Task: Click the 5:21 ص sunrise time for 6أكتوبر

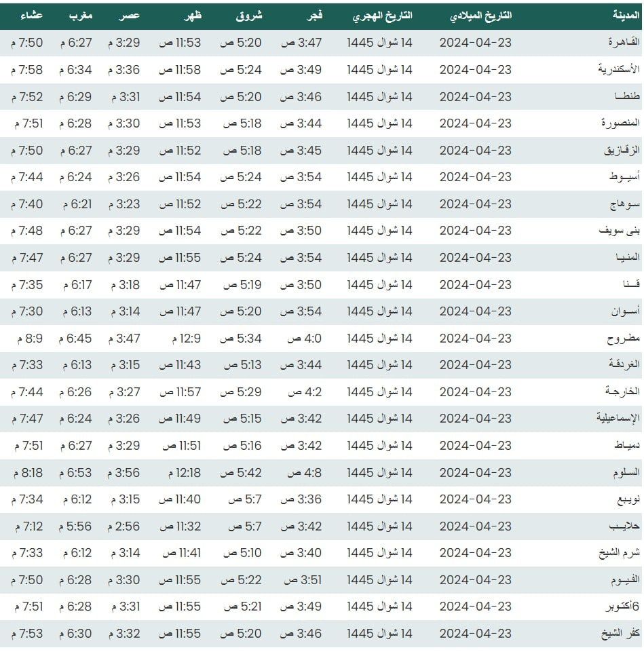Action: click(243, 607)
